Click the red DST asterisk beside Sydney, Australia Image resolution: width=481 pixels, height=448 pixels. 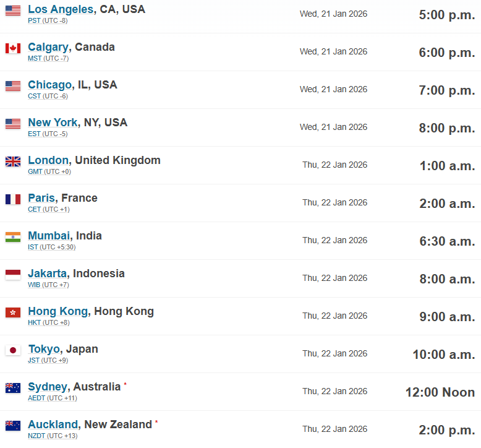click(125, 384)
